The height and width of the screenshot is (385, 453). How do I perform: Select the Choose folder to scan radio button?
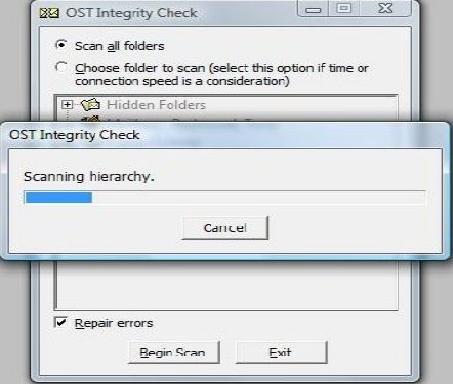pyautogui.click(x=61, y=67)
